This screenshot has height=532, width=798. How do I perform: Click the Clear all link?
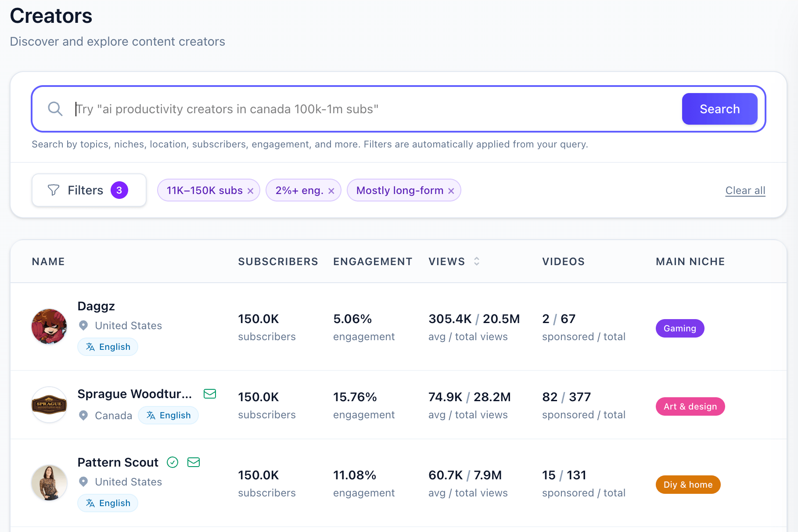(745, 191)
